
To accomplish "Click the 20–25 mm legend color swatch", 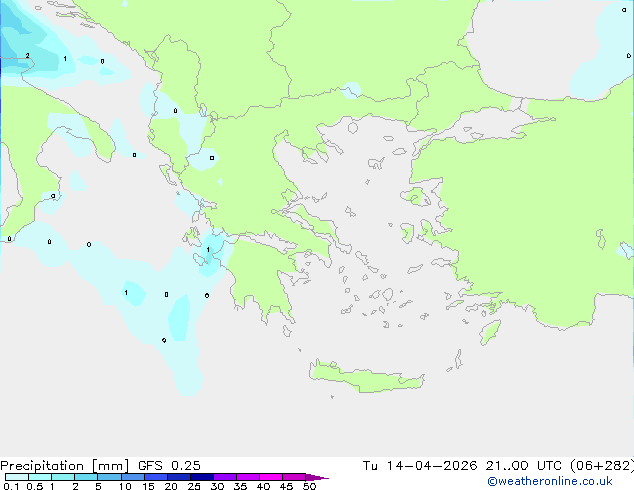I will (x=179, y=477).
